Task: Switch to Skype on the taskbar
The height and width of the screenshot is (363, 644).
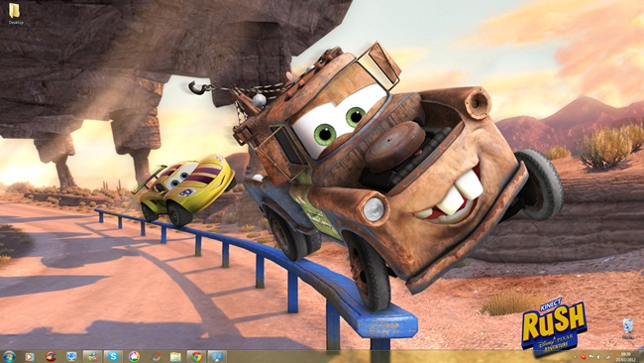Action: click(x=113, y=356)
